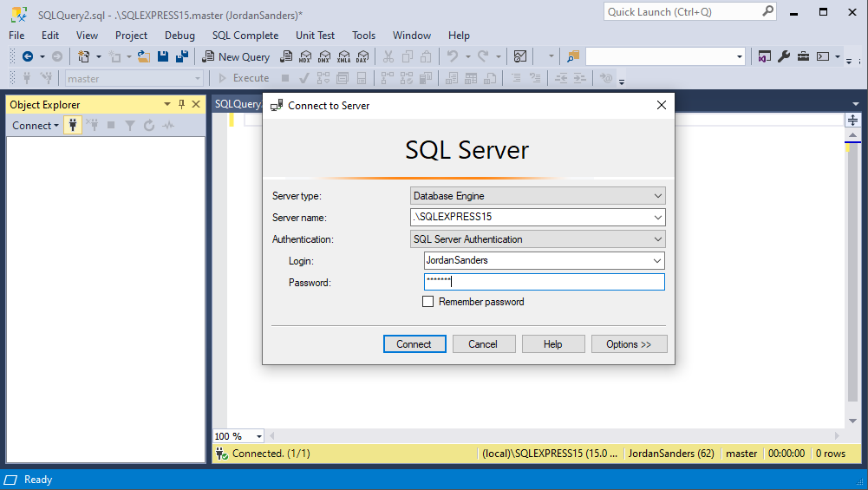
Task: Click the Execute button in the SQL toolbar
Action: tap(244, 78)
